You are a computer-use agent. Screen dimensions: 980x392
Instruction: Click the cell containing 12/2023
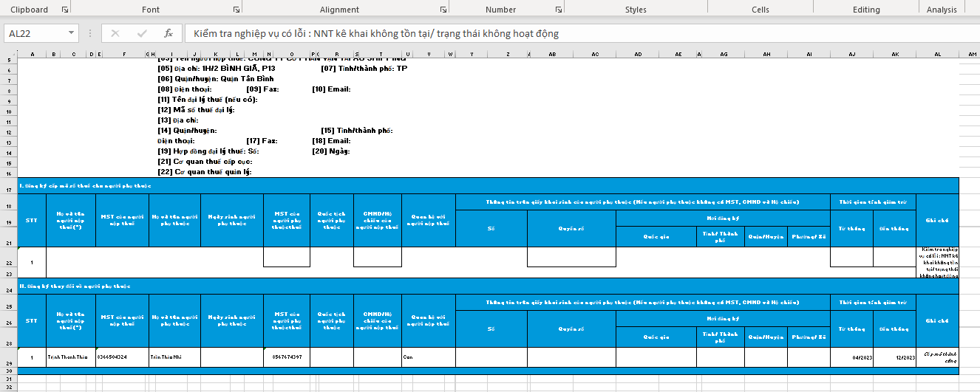894,357
